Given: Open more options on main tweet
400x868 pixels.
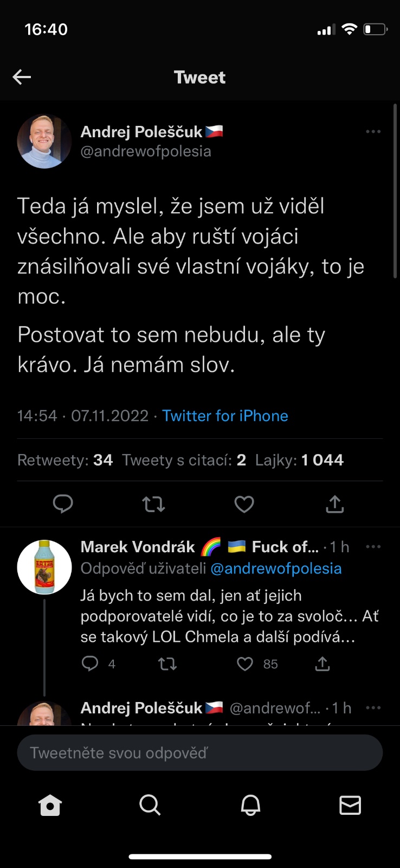Looking at the screenshot, I should [373, 132].
